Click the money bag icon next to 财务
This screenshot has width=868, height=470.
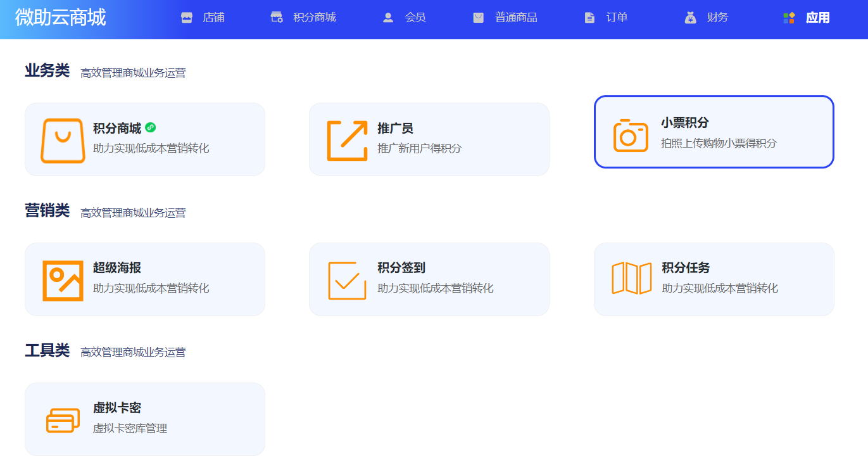[690, 18]
